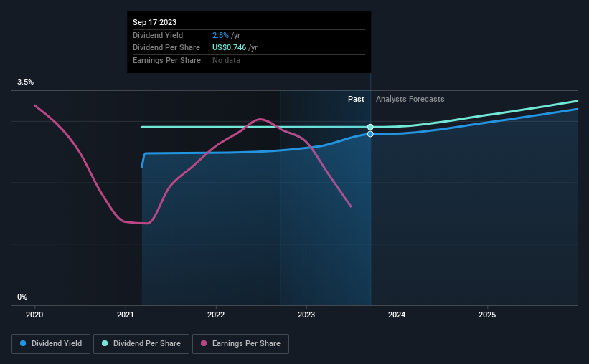This screenshot has height=364, width=589.
Task: Click the 2025 x-axis label
Action: (487, 315)
